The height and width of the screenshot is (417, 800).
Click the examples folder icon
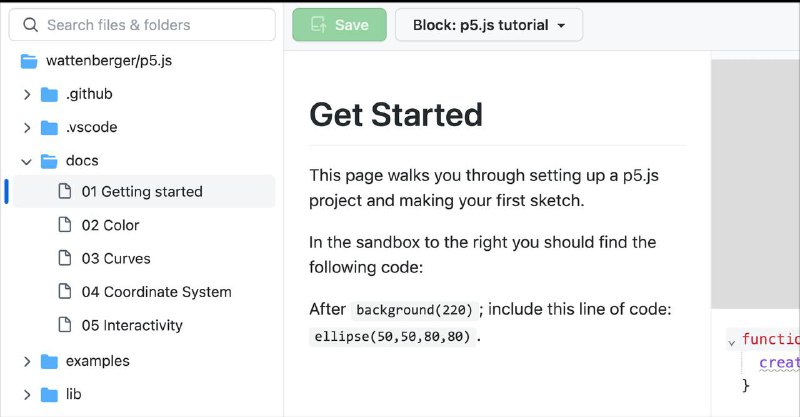(49, 361)
